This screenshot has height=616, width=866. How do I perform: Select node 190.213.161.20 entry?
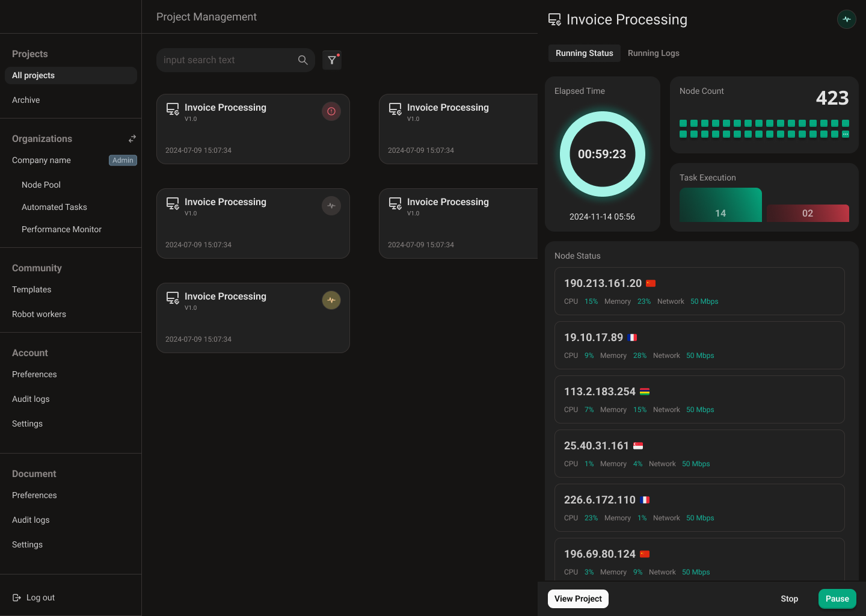click(699, 291)
